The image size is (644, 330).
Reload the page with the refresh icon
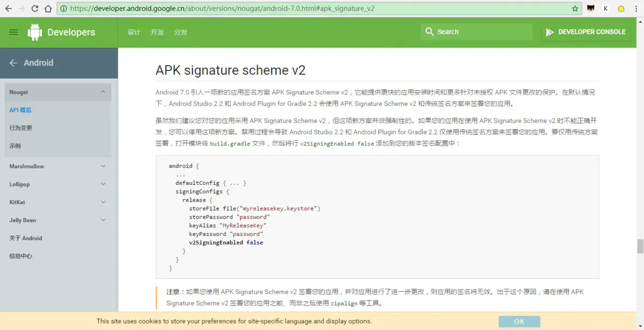pyautogui.click(x=35, y=9)
